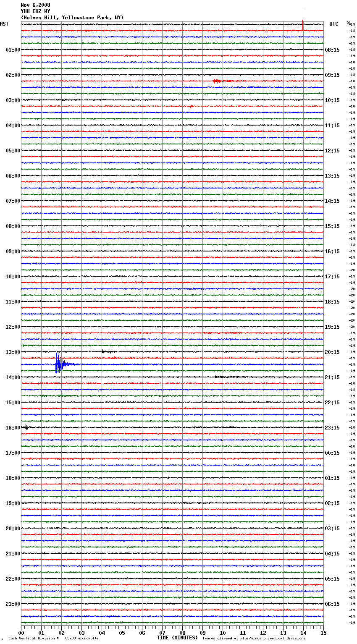Click minute 12 on the time axis
The image size is (357, 644).
(263, 633)
